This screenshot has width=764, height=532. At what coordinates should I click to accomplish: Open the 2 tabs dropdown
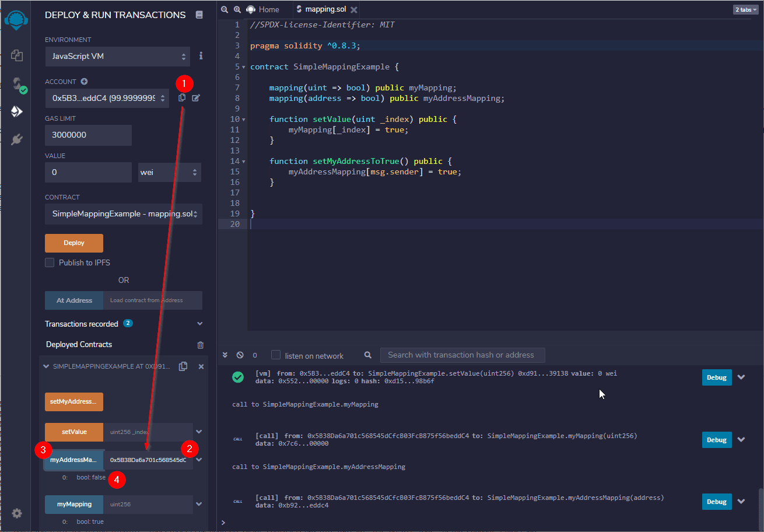click(746, 9)
